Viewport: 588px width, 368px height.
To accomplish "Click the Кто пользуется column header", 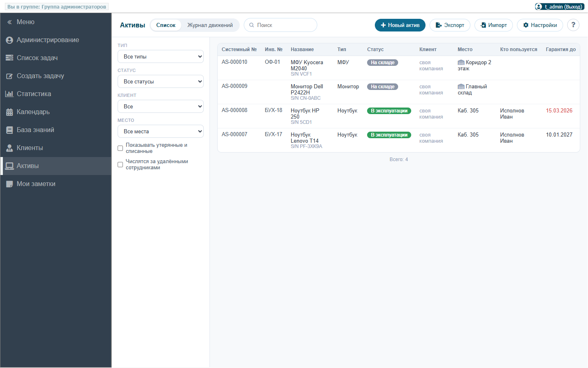I will (x=519, y=49).
